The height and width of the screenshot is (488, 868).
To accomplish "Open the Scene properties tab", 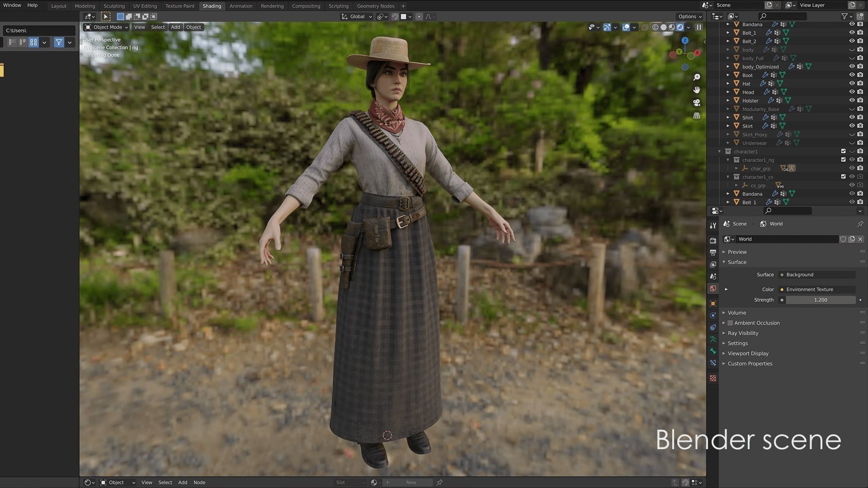I will (x=713, y=276).
